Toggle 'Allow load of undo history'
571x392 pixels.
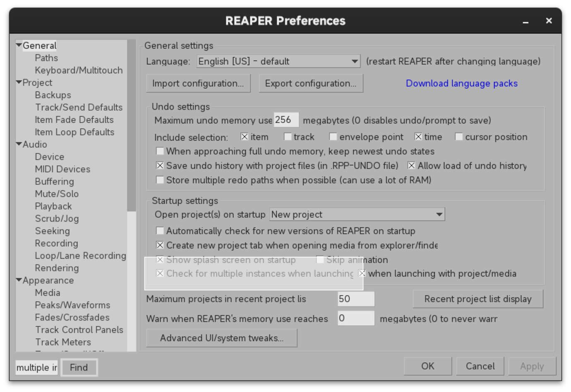click(411, 165)
